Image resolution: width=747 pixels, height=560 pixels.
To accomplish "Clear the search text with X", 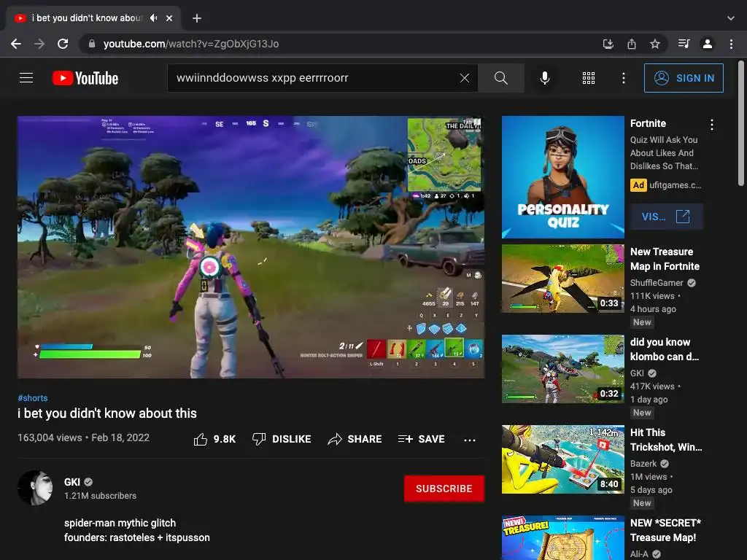I will click(465, 78).
